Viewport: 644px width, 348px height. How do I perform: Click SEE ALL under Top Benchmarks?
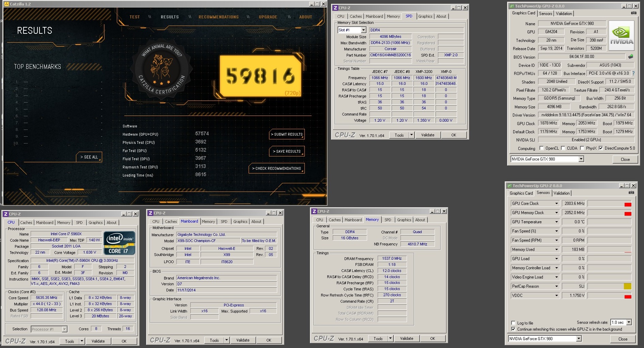coord(89,157)
